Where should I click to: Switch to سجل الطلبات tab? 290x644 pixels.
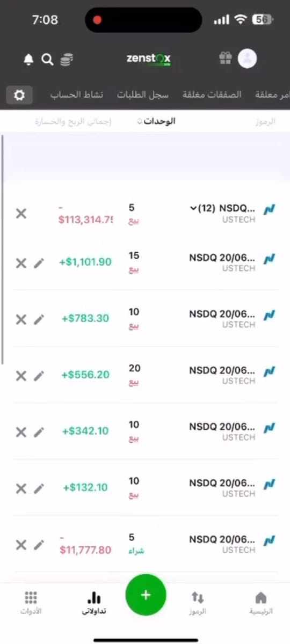(143, 94)
